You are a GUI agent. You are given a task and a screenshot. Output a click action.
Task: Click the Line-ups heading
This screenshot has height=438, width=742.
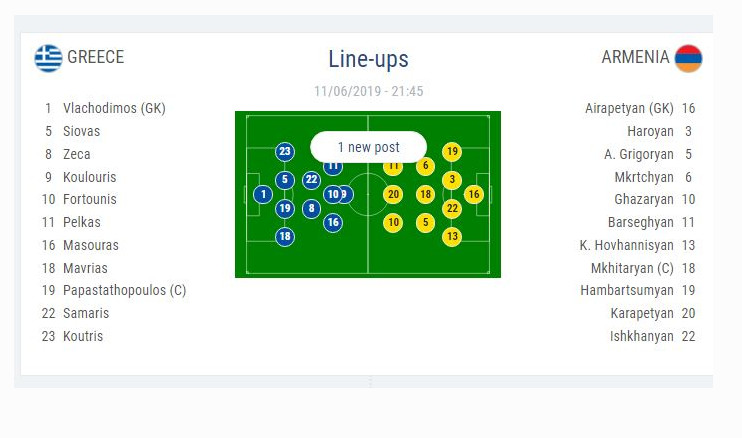(x=369, y=60)
